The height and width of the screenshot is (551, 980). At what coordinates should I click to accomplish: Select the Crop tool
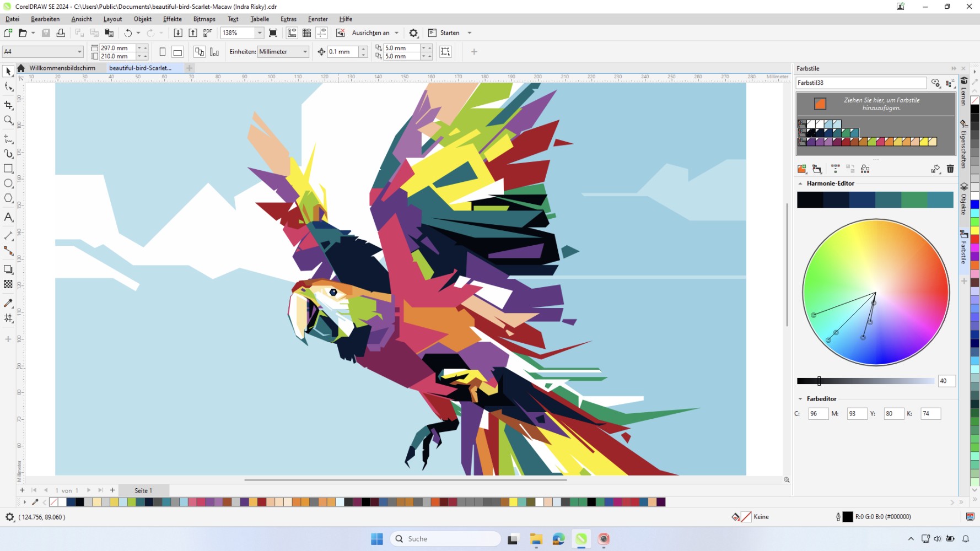(8, 105)
